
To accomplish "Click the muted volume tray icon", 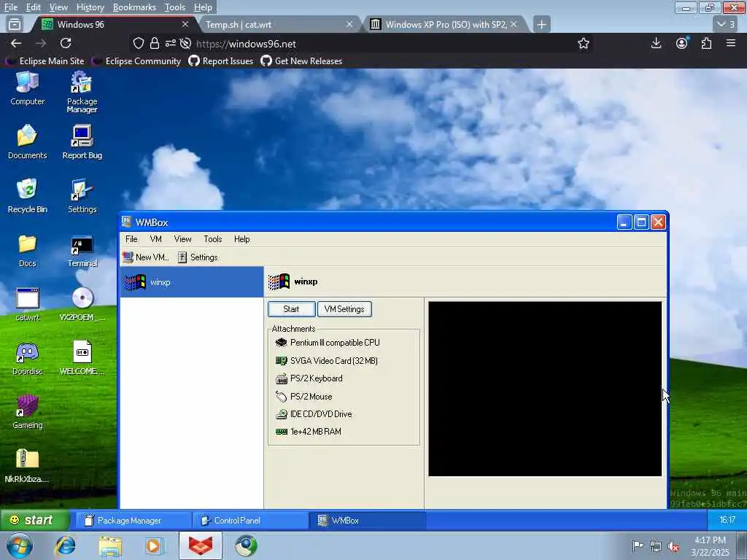I will [673, 546].
